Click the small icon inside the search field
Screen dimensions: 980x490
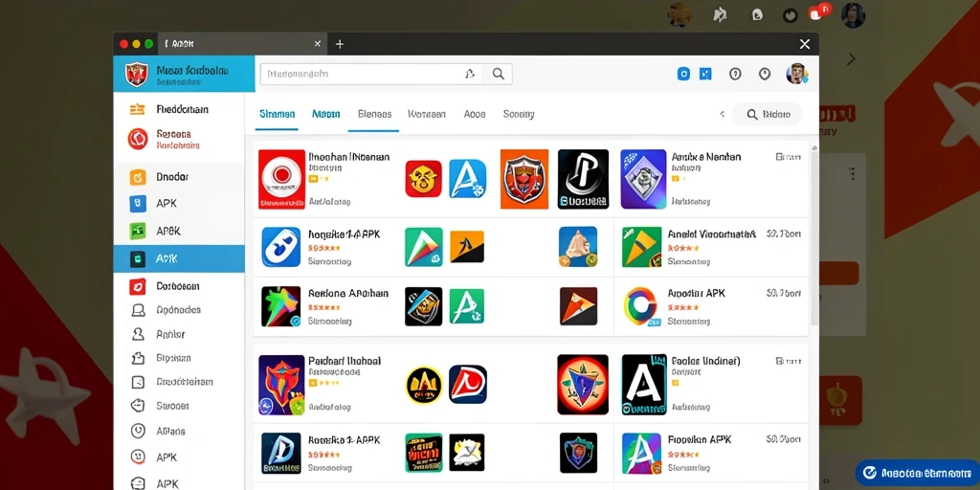pyautogui.click(x=470, y=74)
